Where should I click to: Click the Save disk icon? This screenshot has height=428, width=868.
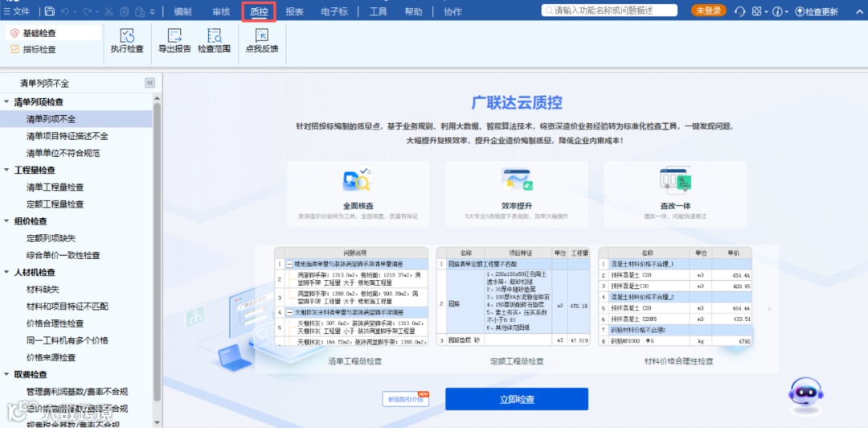50,11
